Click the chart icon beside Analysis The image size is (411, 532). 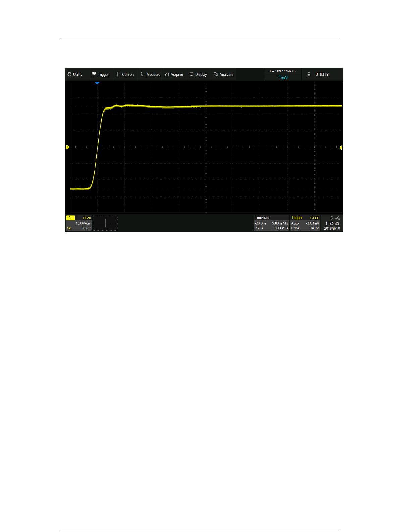point(216,74)
